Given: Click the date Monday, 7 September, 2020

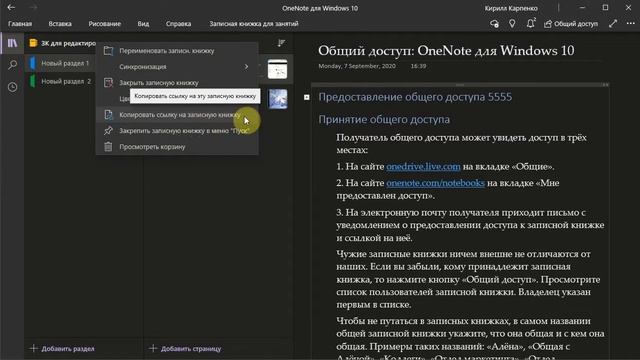Looking at the screenshot, I should 357,66.
